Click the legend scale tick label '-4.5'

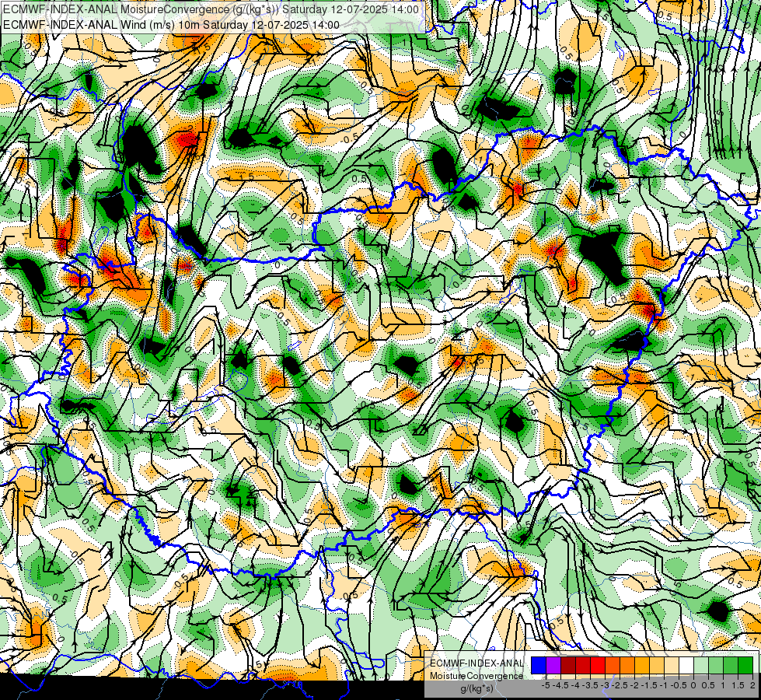(560, 685)
